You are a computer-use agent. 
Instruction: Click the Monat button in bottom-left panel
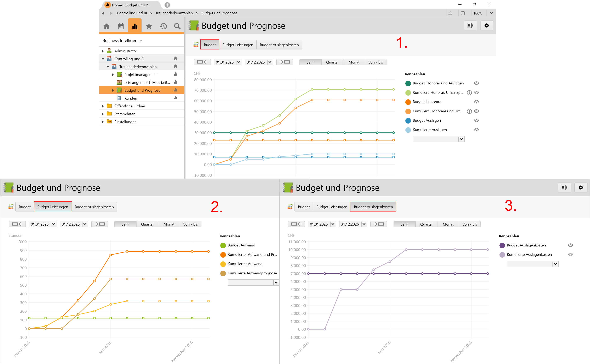[169, 224]
